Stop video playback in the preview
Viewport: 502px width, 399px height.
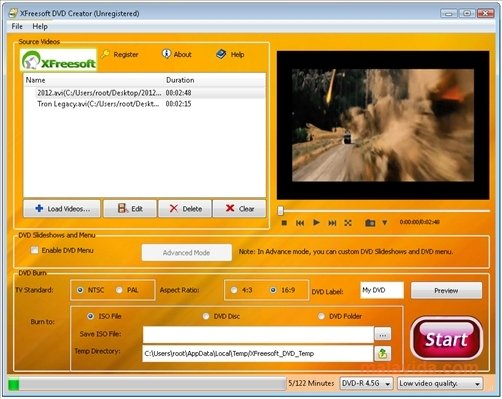tap(284, 223)
